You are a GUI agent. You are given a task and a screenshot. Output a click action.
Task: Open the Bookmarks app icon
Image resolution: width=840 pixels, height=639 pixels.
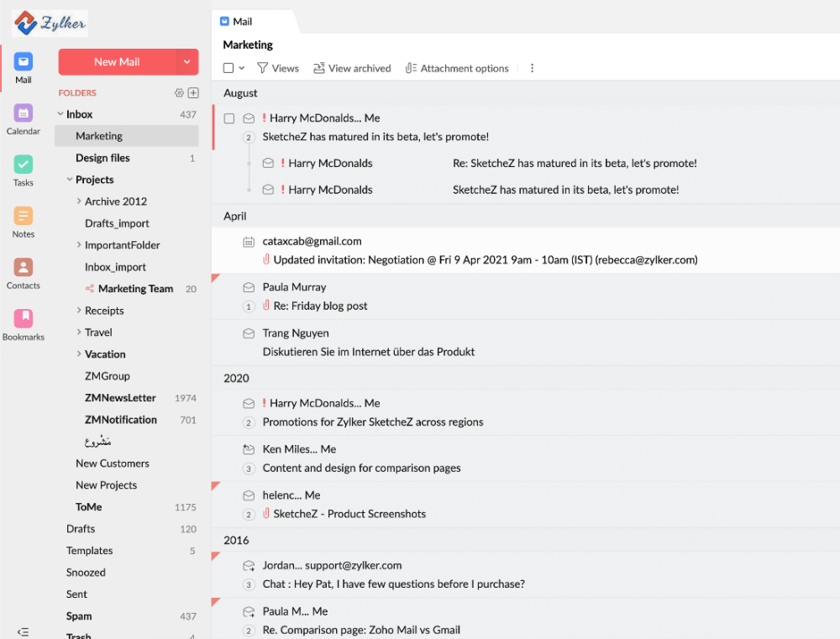(24, 318)
